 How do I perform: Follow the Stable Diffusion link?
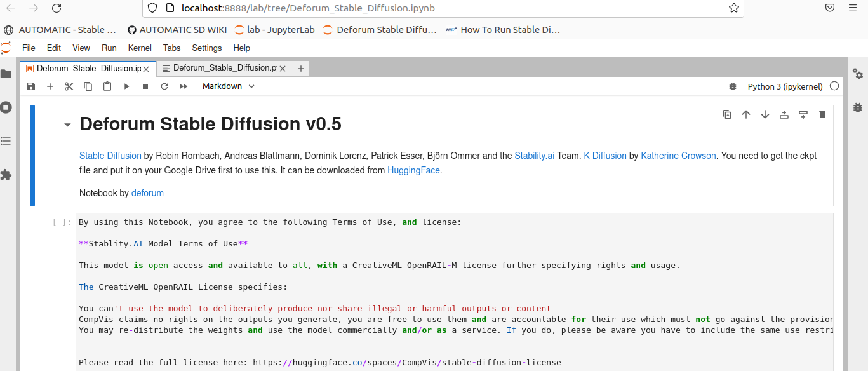click(110, 156)
